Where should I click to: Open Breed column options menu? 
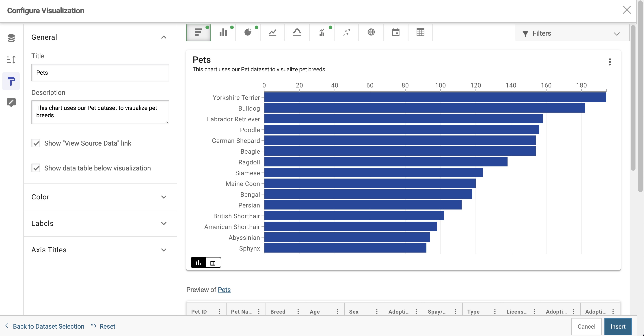pyautogui.click(x=298, y=312)
